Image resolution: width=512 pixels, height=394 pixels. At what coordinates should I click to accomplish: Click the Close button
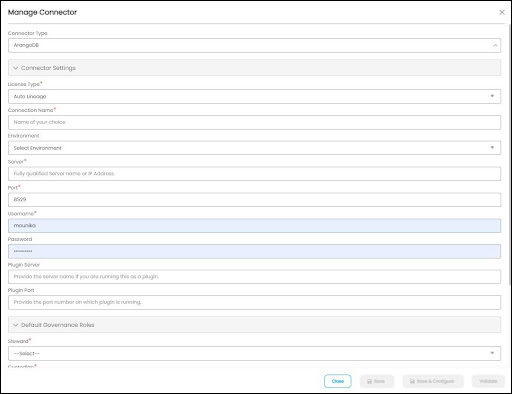click(x=338, y=381)
